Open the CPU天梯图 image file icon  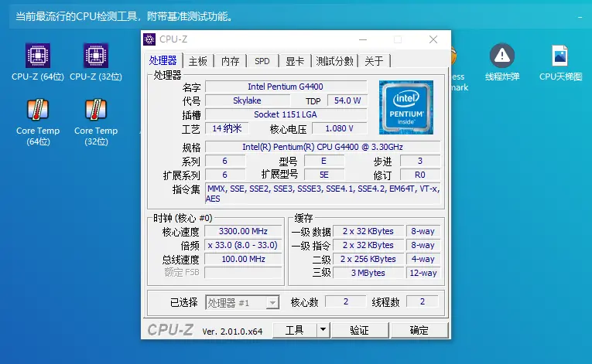tap(560, 56)
